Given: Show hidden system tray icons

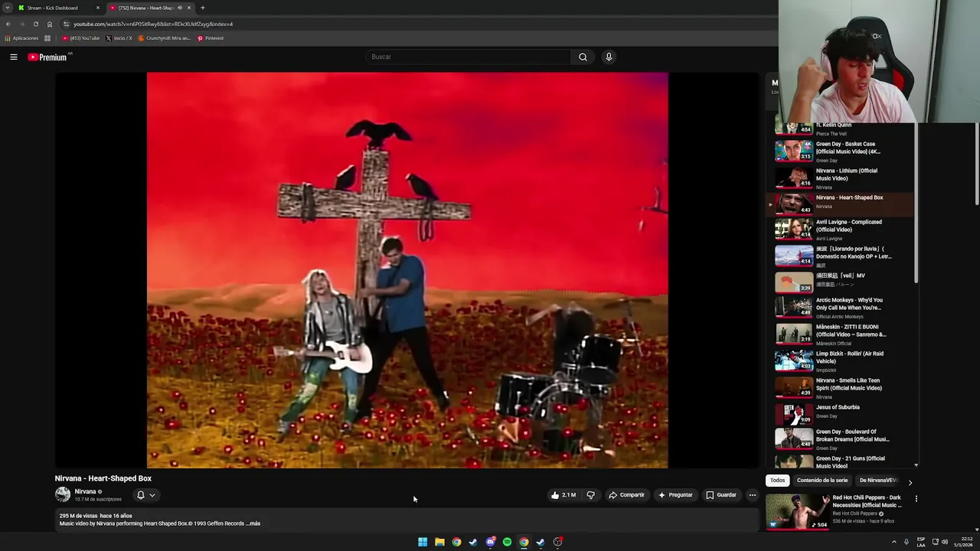Looking at the screenshot, I should [893, 542].
